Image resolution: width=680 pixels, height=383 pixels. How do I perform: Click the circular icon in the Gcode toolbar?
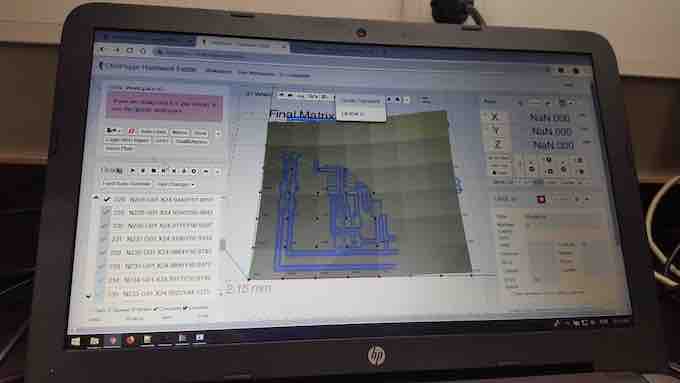(x=194, y=172)
